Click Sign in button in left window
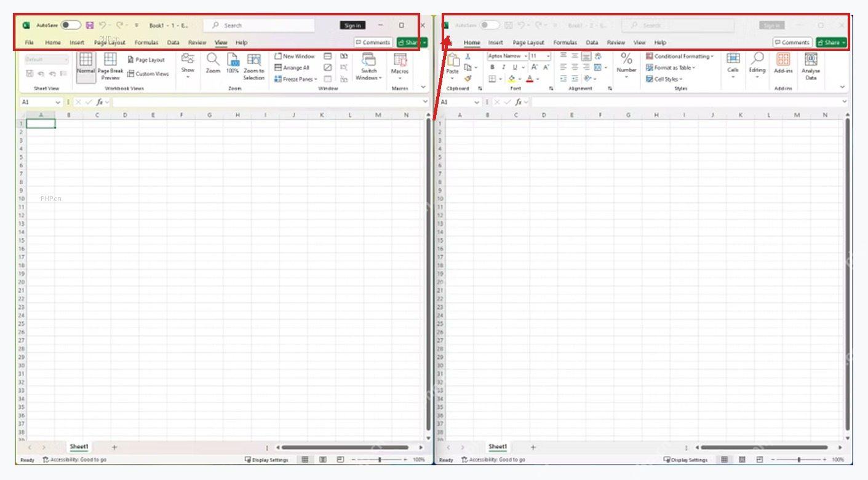The width and height of the screenshot is (868, 480). pyautogui.click(x=352, y=25)
